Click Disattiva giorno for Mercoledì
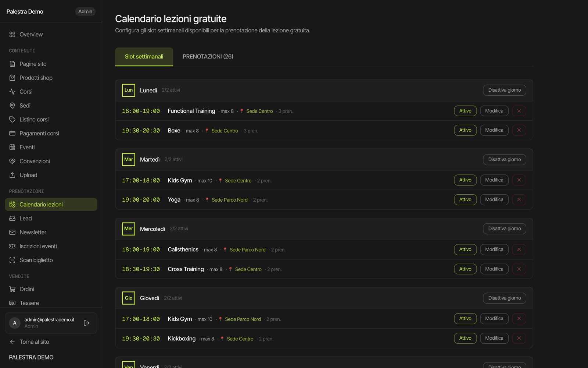 coord(504,229)
